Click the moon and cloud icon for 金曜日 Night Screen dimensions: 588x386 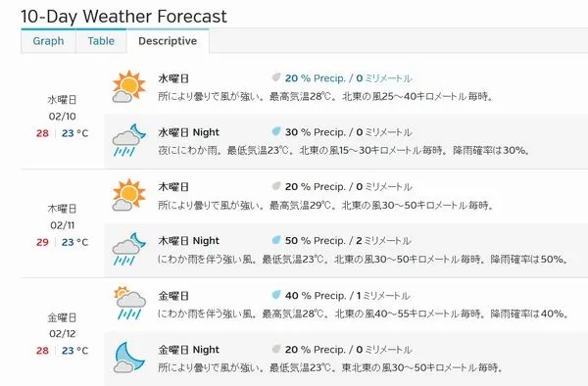coord(129,357)
